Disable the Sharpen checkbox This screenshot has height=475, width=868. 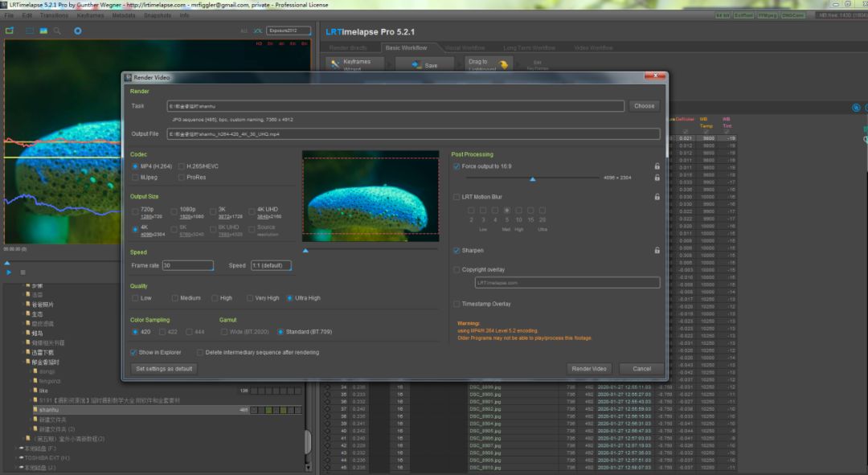(x=457, y=251)
